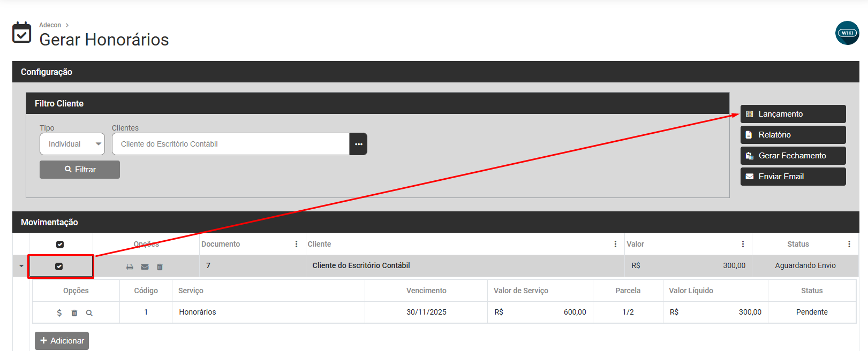Click the dollar sign icon for Honorários service
Image resolution: width=868 pixels, height=351 pixels.
[x=59, y=313]
